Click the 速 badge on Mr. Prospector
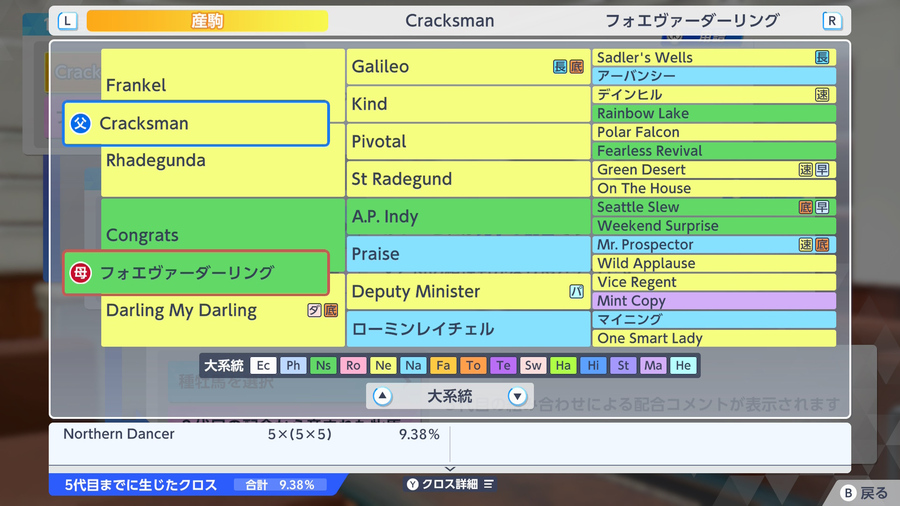The height and width of the screenshot is (506, 900). (x=806, y=244)
